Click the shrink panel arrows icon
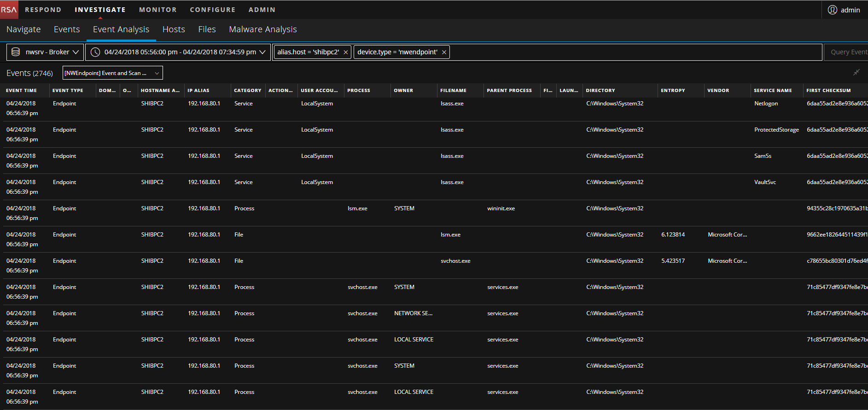 tap(856, 73)
